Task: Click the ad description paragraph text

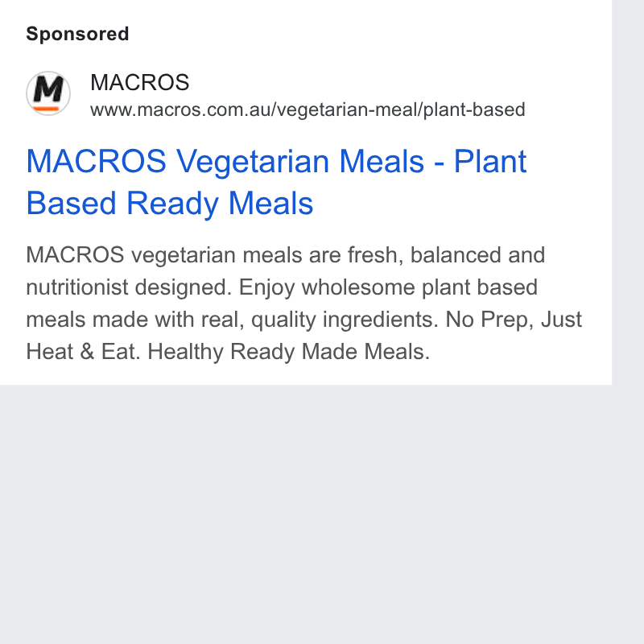Action: click(x=304, y=303)
